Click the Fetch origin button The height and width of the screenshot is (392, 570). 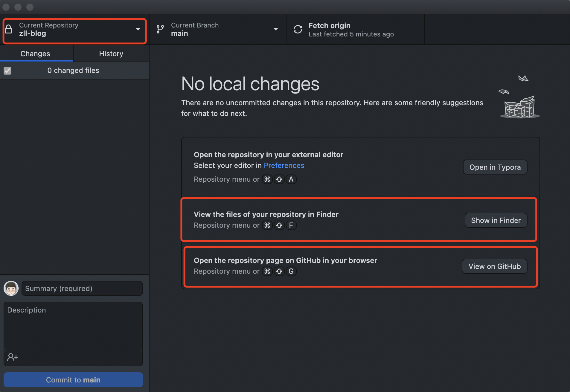pyautogui.click(x=356, y=29)
